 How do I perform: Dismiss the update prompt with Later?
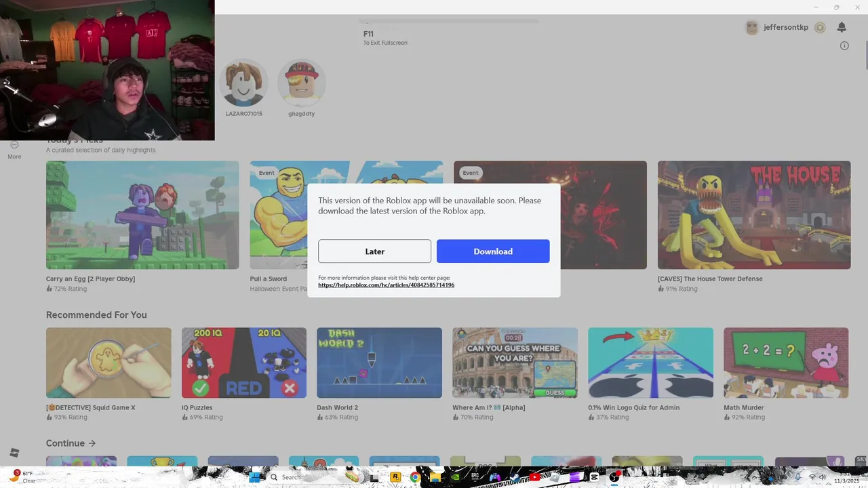pos(374,251)
